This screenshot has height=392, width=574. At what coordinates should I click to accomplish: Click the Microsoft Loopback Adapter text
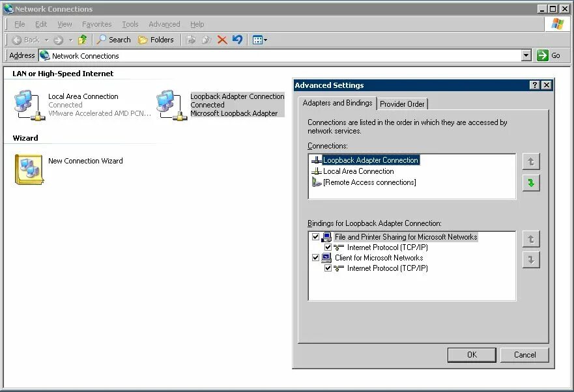click(x=234, y=113)
